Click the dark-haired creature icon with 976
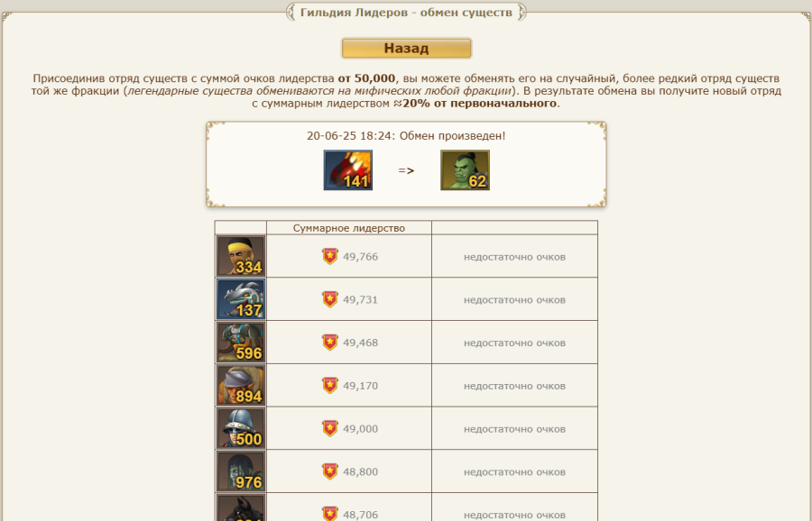The height and width of the screenshot is (521, 812). [241, 471]
